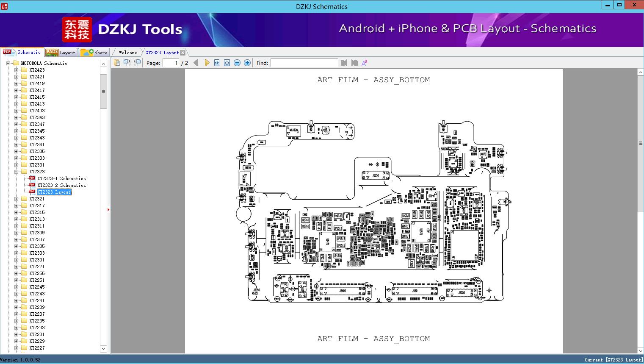
Task: Zoom in with the plus icon
Action: pos(247,63)
